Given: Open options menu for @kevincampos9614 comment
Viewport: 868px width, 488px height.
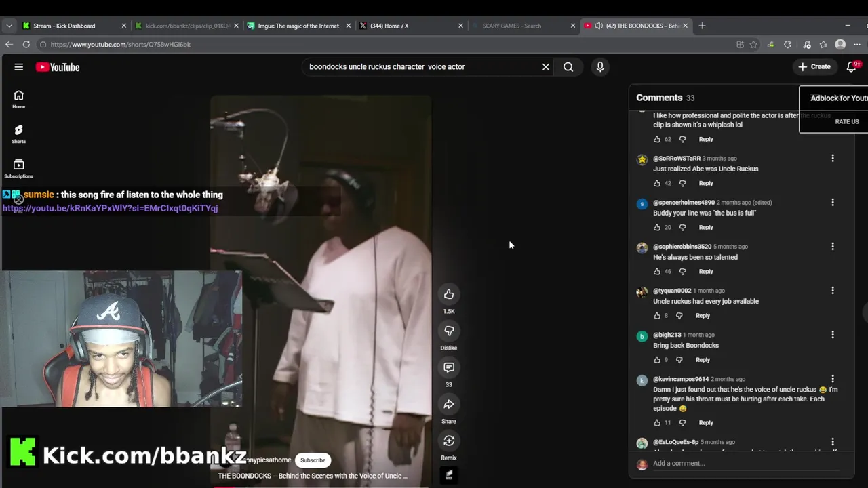Looking at the screenshot, I should coord(833,379).
